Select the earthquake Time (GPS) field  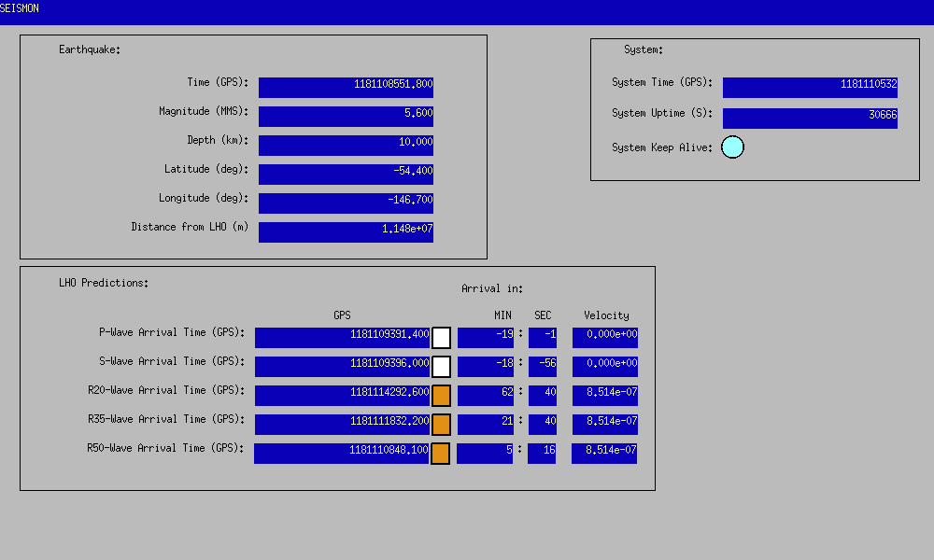(x=346, y=87)
